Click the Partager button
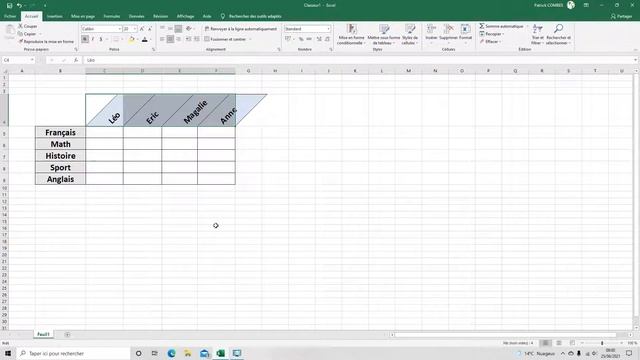 coord(621,16)
